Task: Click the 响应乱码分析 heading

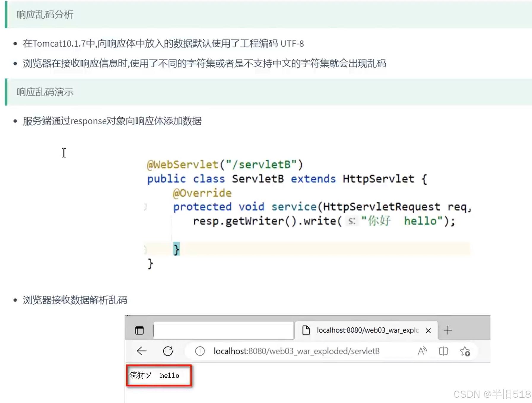Action: (x=45, y=15)
